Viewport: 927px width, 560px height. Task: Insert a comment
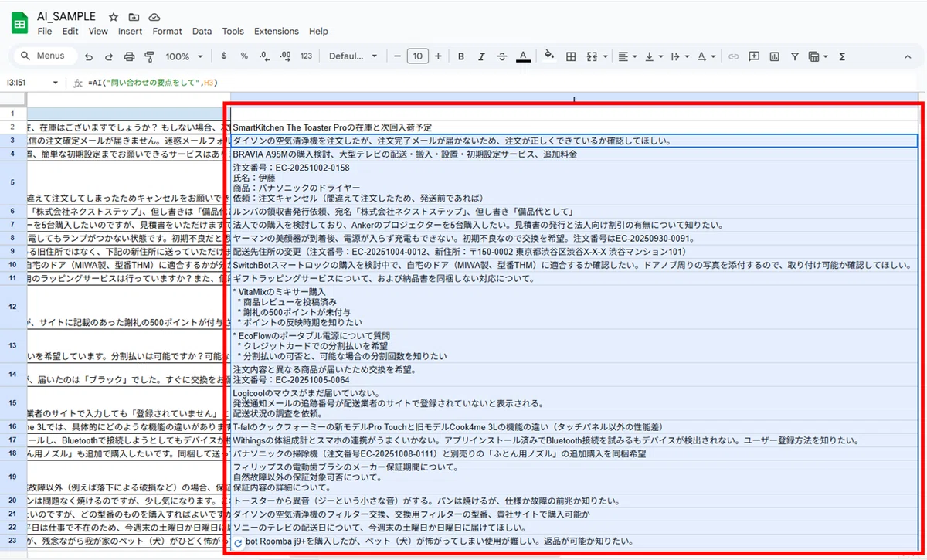pyautogui.click(x=754, y=56)
